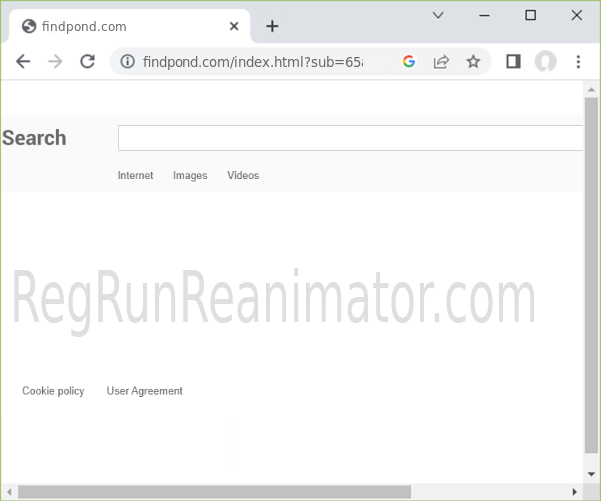The image size is (601, 501).
Task: Click the vertical scrollbar thumb
Action: point(591,275)
